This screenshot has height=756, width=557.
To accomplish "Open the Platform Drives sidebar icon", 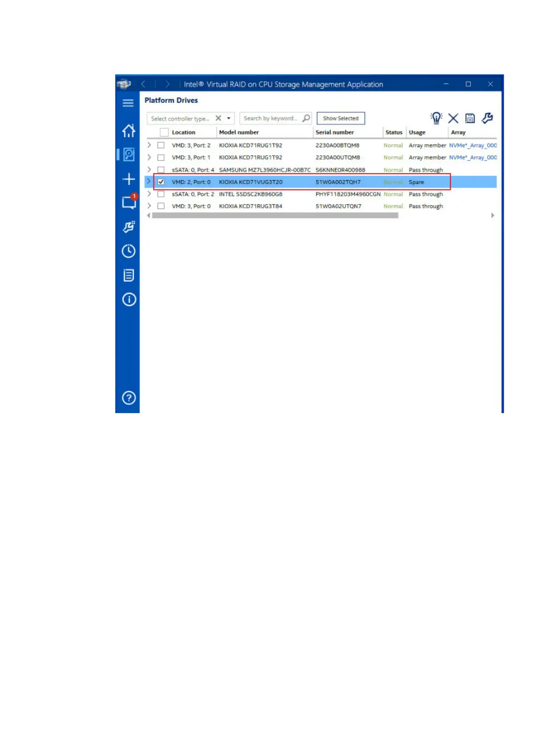I will click(x=129, y=154).
